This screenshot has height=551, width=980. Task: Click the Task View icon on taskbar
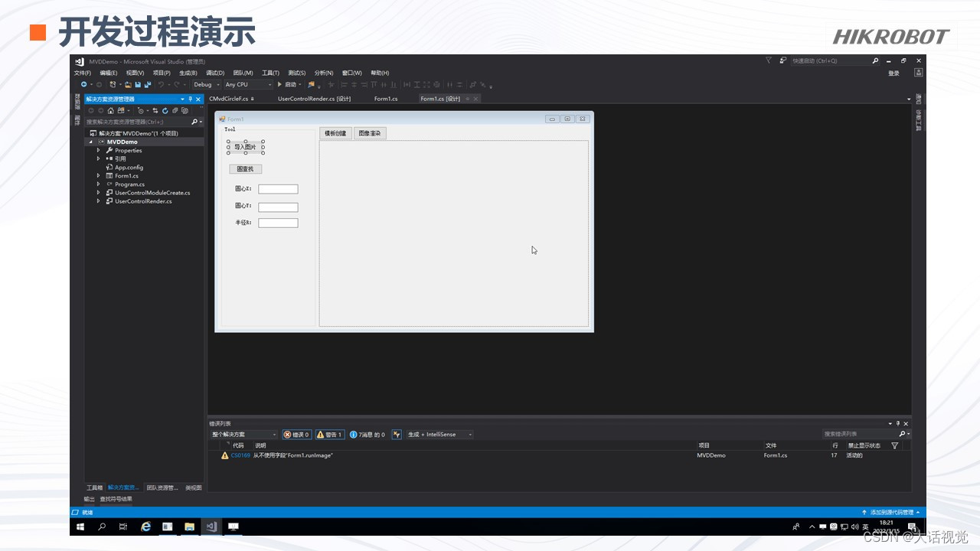coord(123,527)
